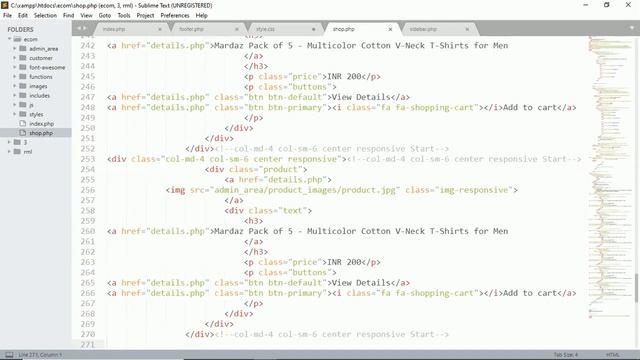This screenshot has width=640, height=360.
Task: Expand the font-awesome folder arrow
Action: click(x=15, y=67)
